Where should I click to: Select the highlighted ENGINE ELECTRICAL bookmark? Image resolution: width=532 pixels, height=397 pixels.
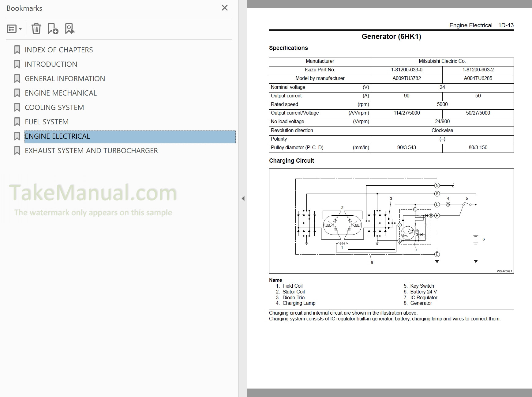point(57,136)
